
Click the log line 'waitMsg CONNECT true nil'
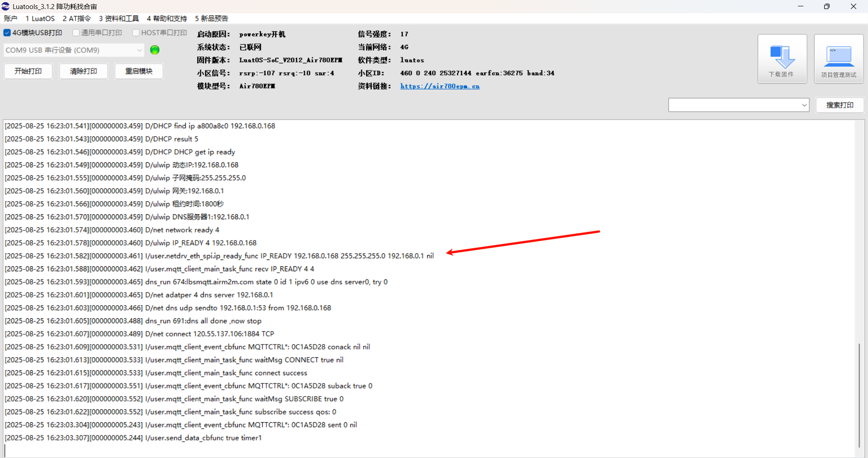(174, 360)
